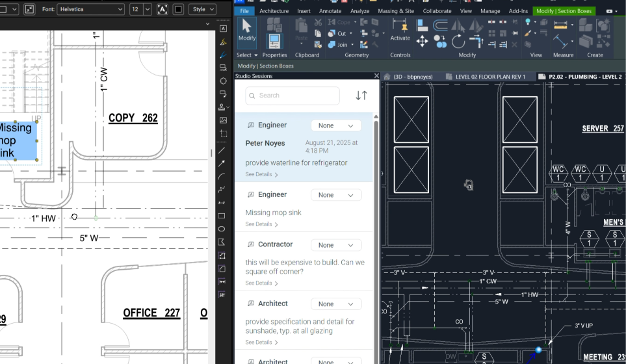
Task: Click the Offset tool in Revit Modify panel
Action: pyautogui.click(x=440, y=25)
